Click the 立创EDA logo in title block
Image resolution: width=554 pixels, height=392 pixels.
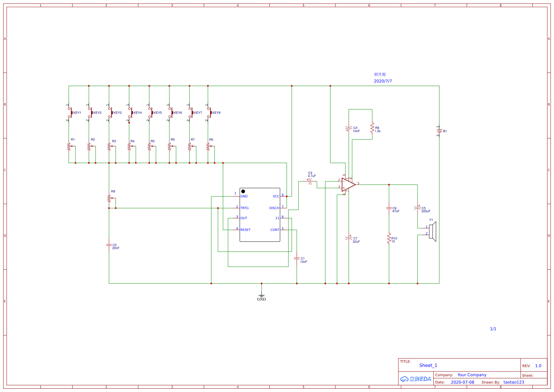coord(416,379)
